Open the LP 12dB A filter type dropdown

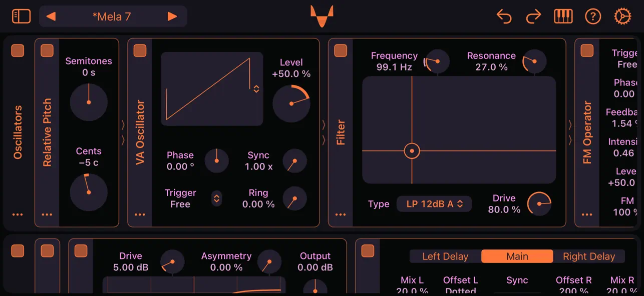tap(434, 203)
